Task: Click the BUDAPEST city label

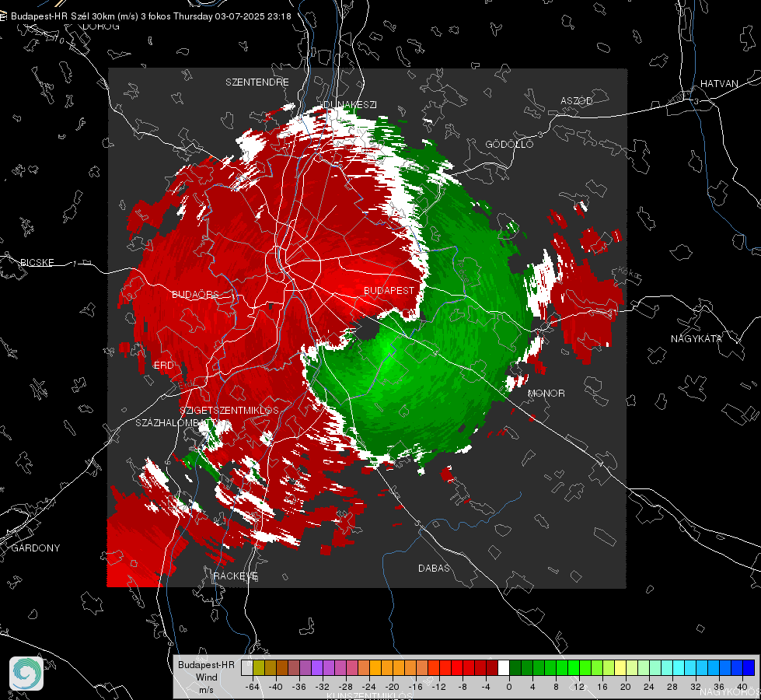Action: click(389, 290)
